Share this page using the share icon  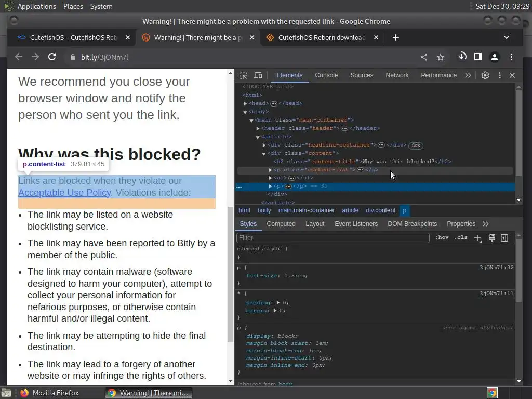click(x=424, y=57)
